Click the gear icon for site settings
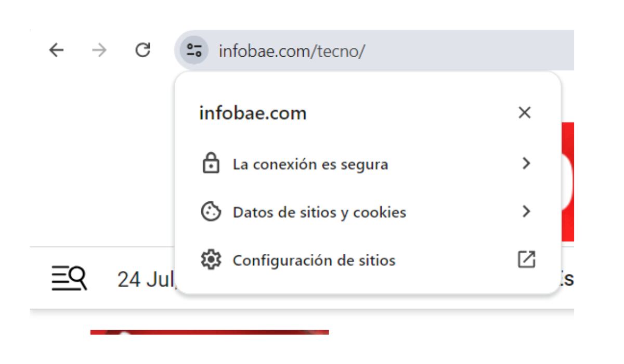Image resolution: width=624 pixels, height=364 pixels. click(208, 259)
